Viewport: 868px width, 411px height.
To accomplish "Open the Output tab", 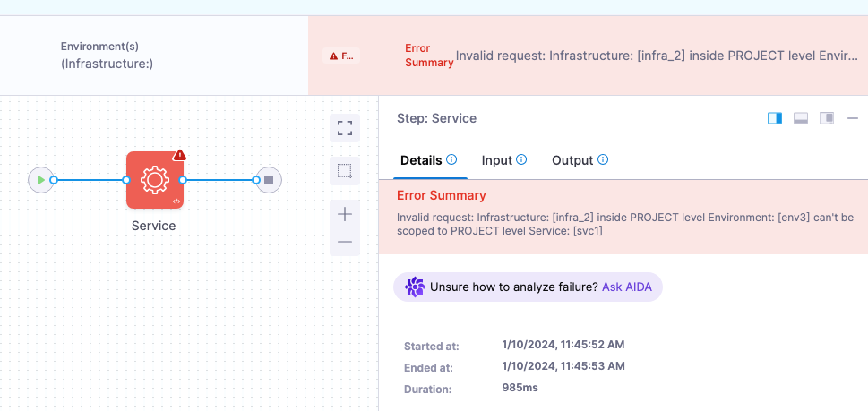I will pos(572,160).
